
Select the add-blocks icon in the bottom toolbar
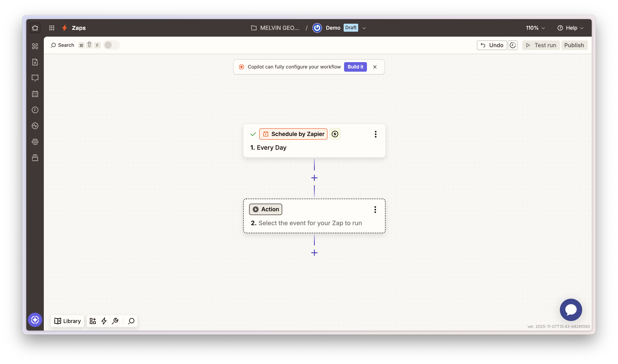click(93, 321)
